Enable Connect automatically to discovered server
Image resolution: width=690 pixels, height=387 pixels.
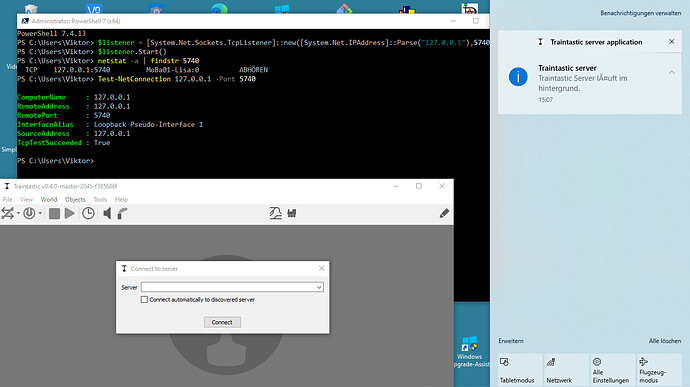point(144,299)
